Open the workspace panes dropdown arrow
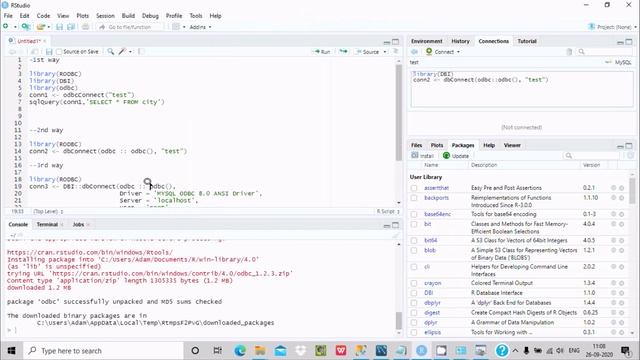 (x=184, y=27)
